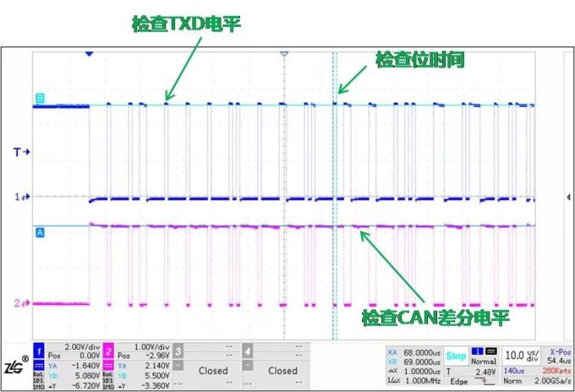The height and width of the screenshot is (392, 575).
Task: Click the falling edge slope icon
Action: [x=485, y=381]
